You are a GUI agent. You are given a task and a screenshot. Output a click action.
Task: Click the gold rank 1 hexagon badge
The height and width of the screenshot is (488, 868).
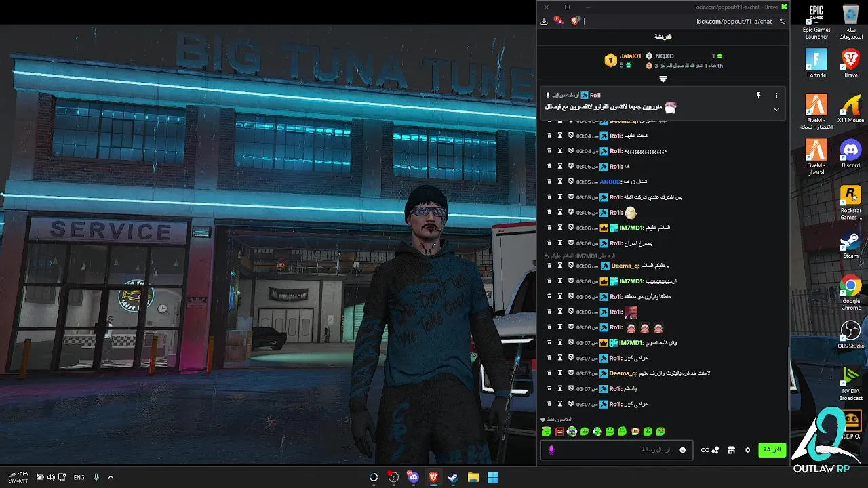pyautogui.click(x=610, y=60)
